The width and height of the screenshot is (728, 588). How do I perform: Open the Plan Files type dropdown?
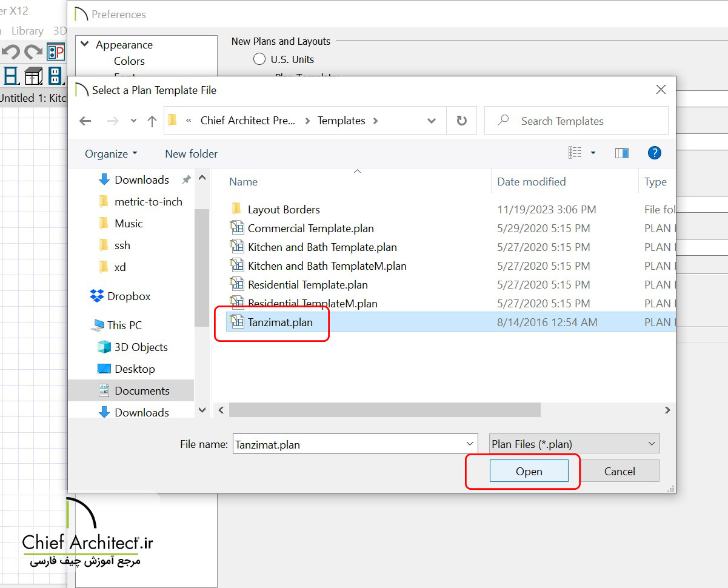click(x=574, y=444)
